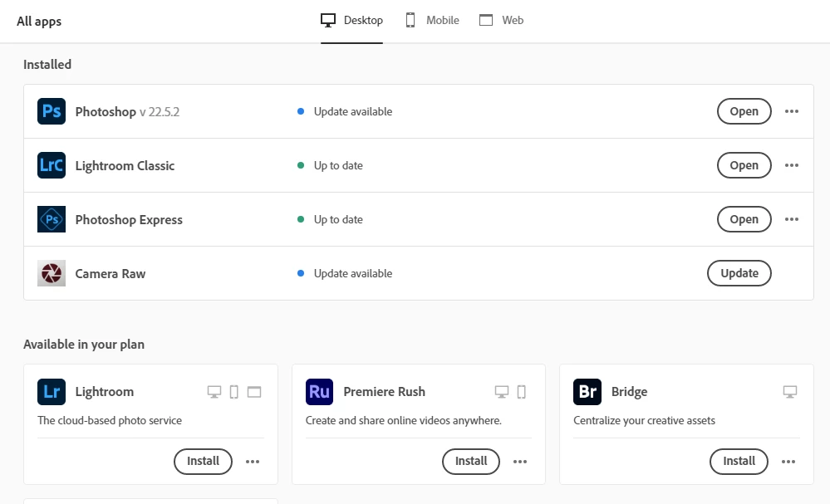Open Photoshop Express with its Open button

(x=744, y=219)
